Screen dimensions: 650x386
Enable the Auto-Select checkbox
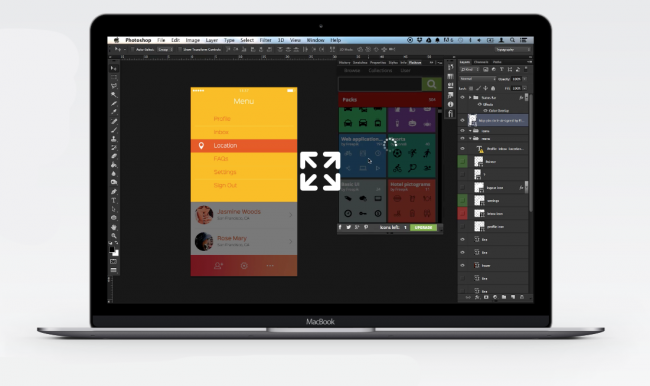[x=133, y=49]
